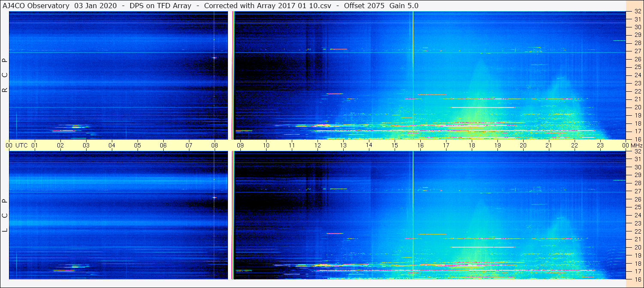Select hour 17 on the time axis
The image size is (644, 288).
point(446,145)
